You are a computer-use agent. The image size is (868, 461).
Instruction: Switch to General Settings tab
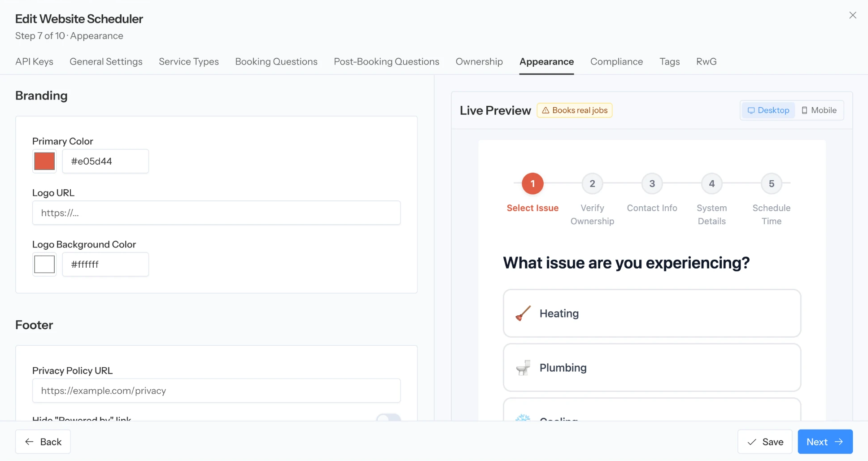pos(106,61)
